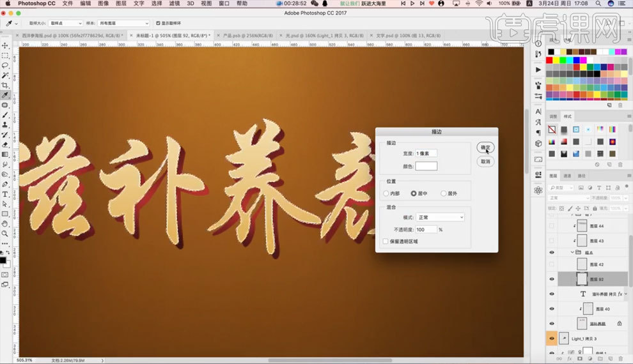Click the delete swatch trash icon

[x=619, y=105]
